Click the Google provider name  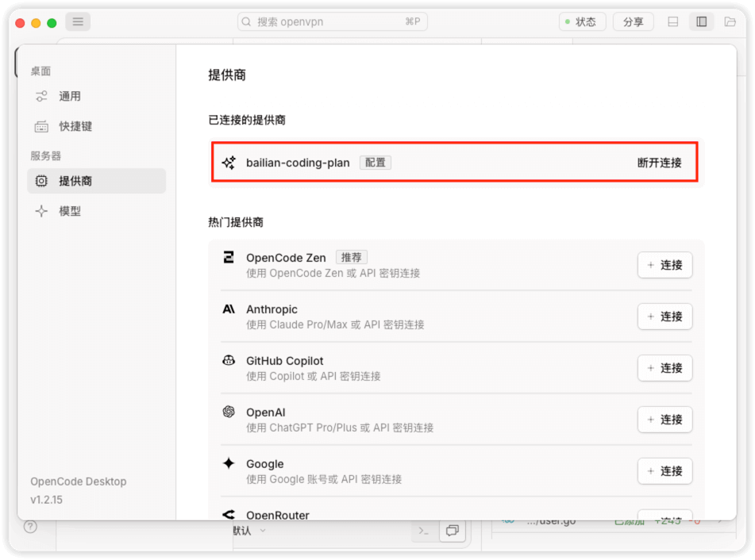(265, 464)
